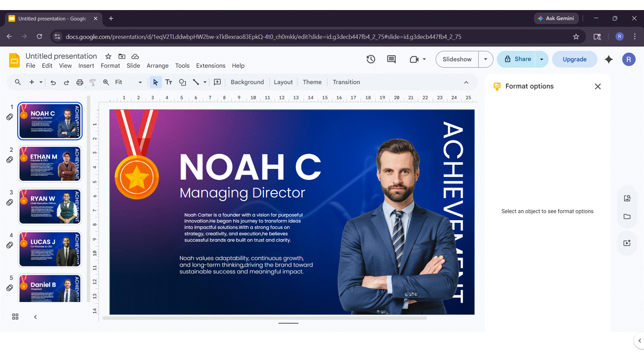Open the Insert menu
Viewport: 644px width, 362px height.
(86, 65)
